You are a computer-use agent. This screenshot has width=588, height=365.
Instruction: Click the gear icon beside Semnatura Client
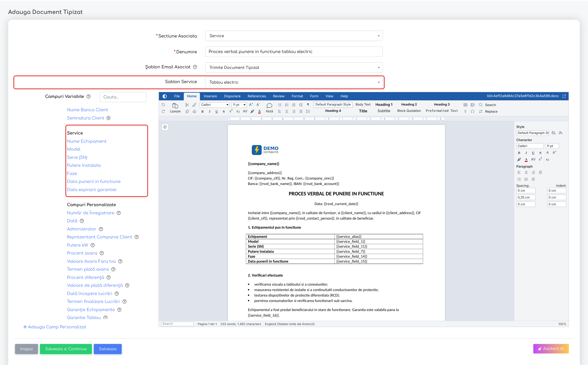pos(109,118)
